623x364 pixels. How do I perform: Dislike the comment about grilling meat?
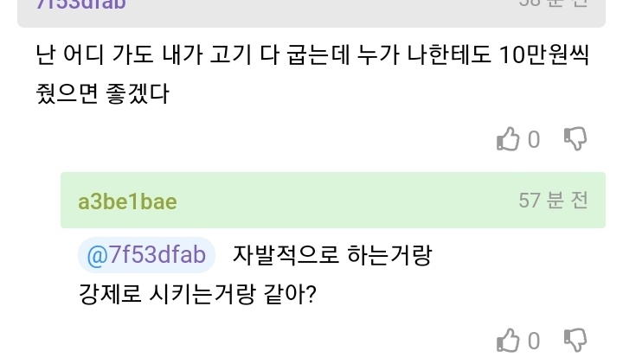pyautogui.click(x=575, y=138)
